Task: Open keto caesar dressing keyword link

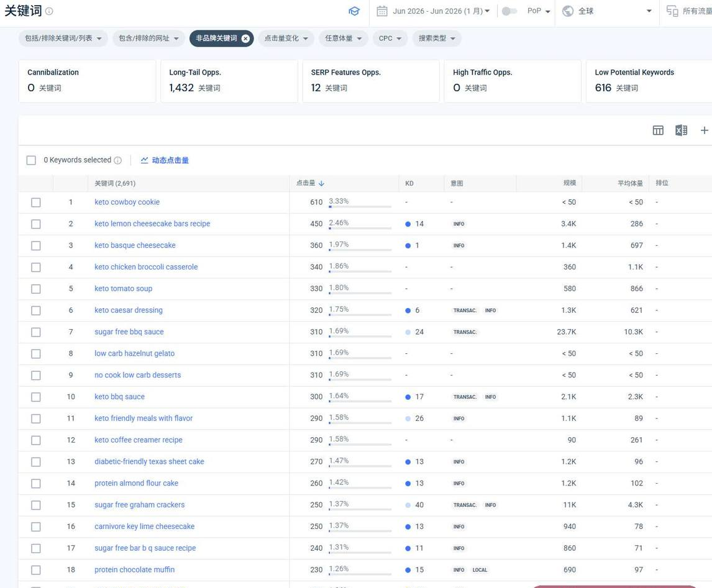Action: tap(129, 310)
